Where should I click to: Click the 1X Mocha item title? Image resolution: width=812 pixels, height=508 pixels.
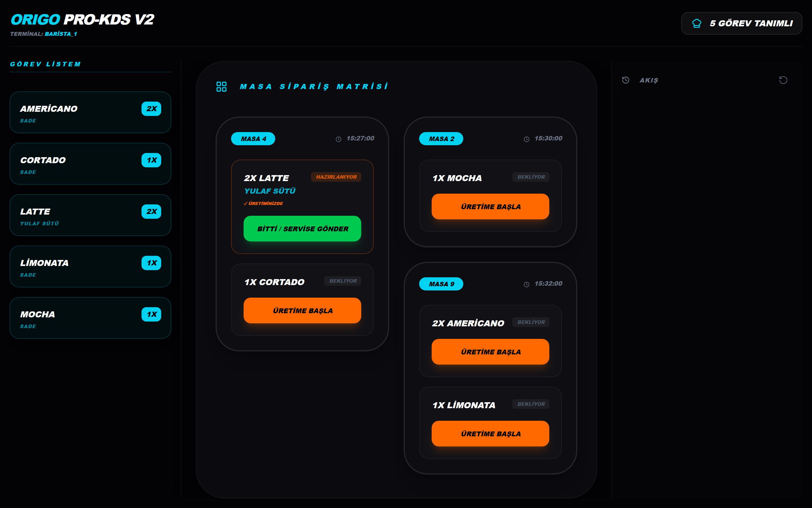coord(457,178)
